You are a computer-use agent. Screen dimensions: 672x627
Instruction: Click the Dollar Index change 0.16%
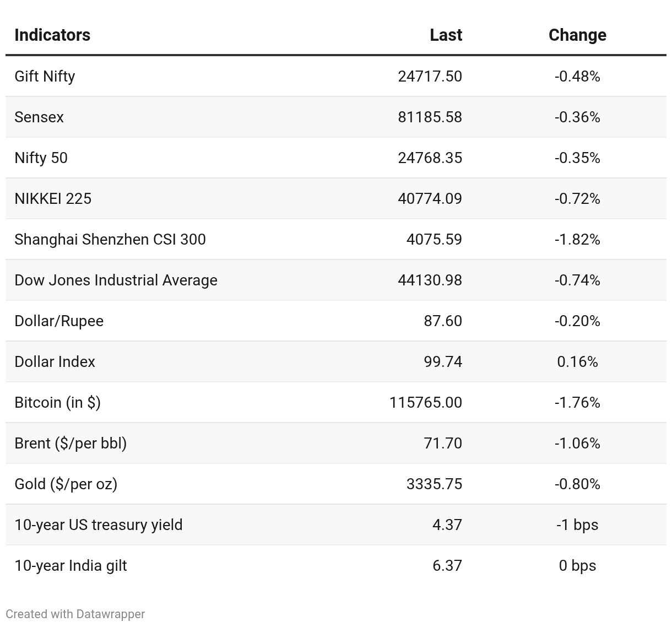pos(577,361)
